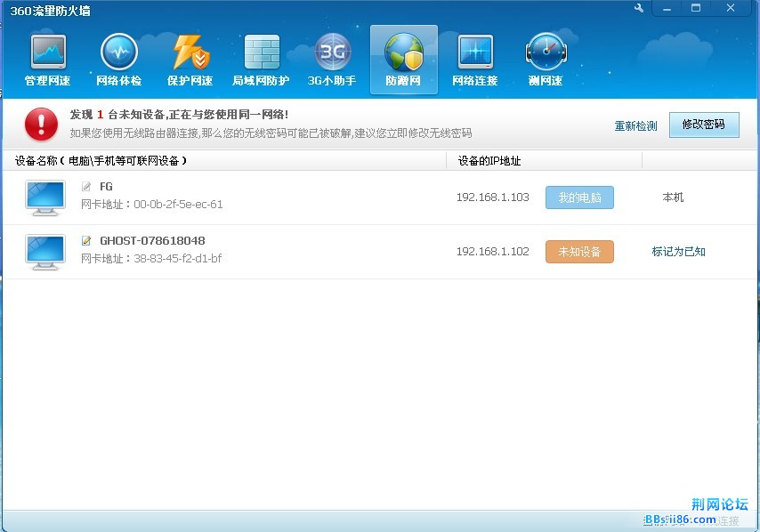
Task: Click the 修改密码 button
Action: pyautogui.click(x=704, y=125)
